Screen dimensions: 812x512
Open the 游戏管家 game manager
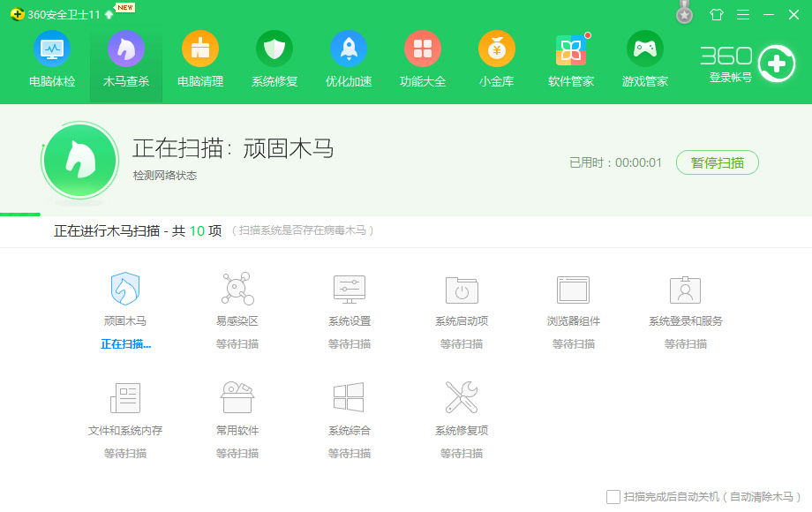[644, 57]
